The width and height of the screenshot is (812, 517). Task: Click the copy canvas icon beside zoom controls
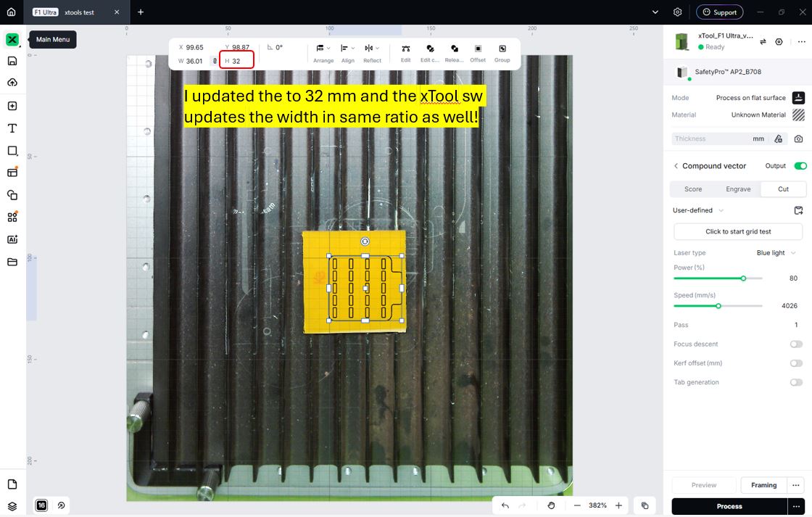point(645,505)
